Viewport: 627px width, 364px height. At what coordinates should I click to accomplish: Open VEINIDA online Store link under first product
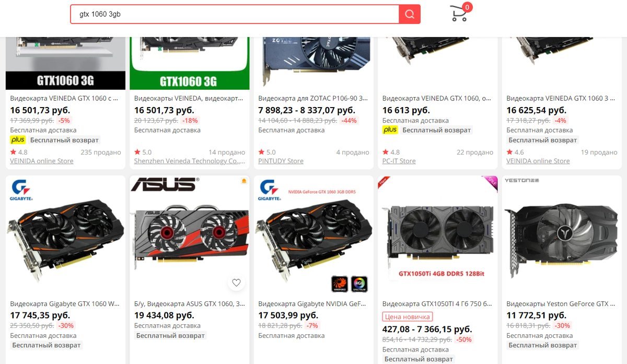point(42,161)
